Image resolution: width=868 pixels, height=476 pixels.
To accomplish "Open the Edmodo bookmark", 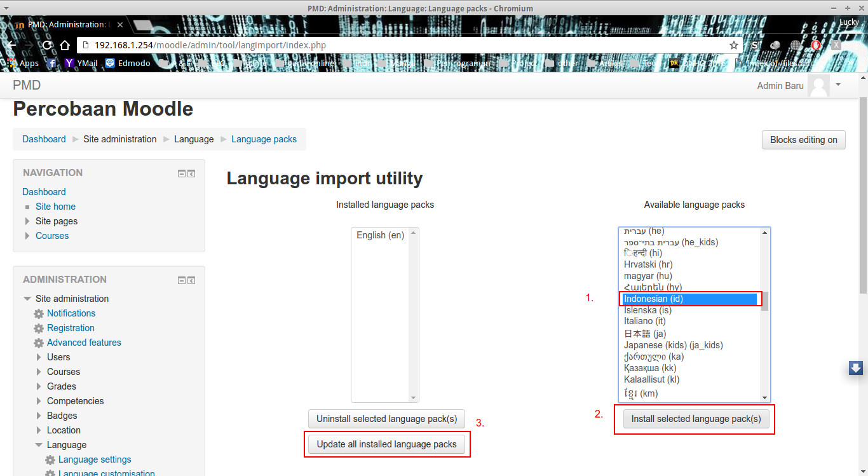I will tap(128, 63).
